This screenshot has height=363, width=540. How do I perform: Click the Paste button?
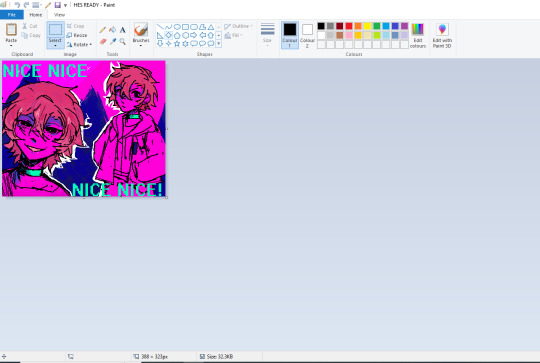tap(11, 32)
